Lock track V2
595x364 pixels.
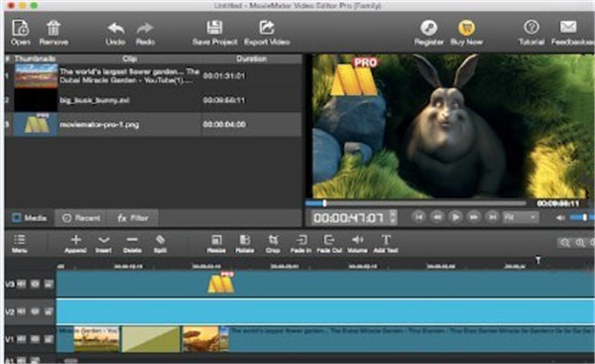(x=49, y=311)
